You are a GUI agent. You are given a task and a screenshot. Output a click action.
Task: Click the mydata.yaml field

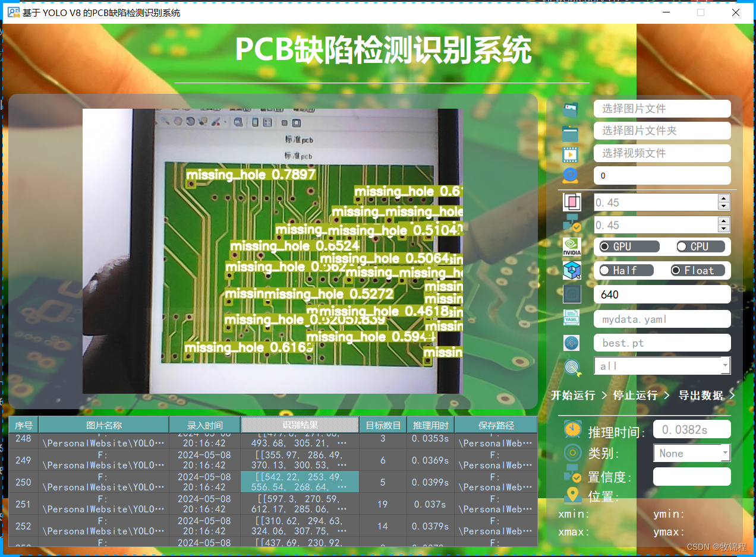(x=662, y=319)
